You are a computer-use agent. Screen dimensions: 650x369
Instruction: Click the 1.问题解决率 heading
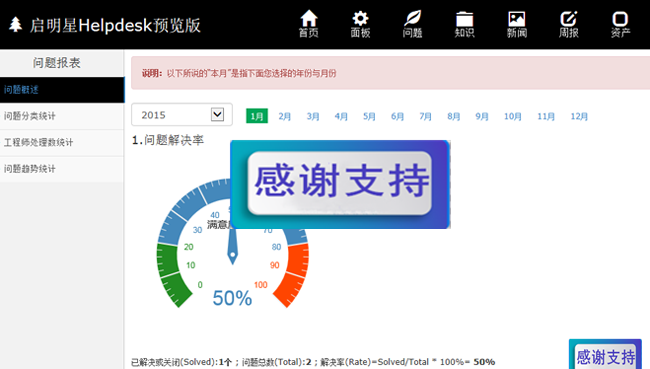(x=168, y=140)
